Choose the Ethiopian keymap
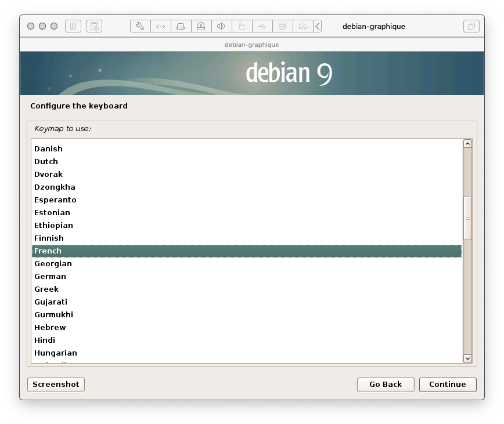 [247, 225]
